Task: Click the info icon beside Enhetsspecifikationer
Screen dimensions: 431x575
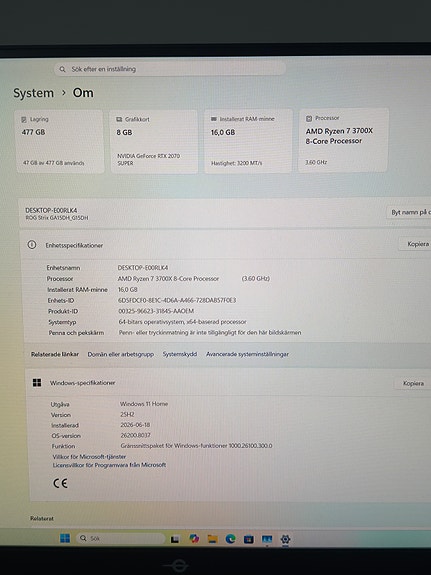Action: 32,245
